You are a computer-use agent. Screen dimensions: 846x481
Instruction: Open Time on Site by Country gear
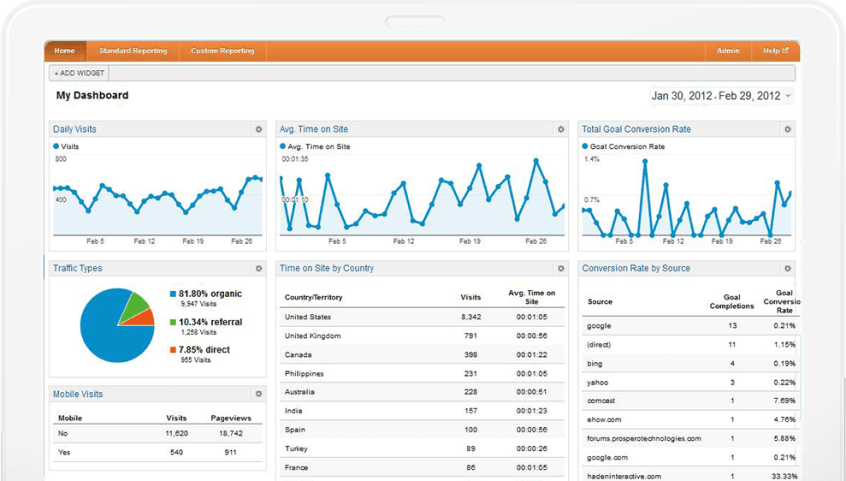[561, 268]
